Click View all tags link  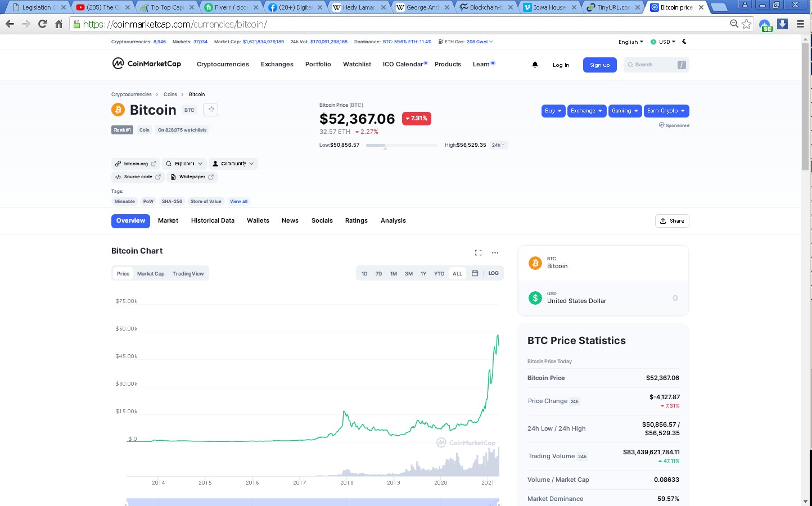click(x=238, y=201)
